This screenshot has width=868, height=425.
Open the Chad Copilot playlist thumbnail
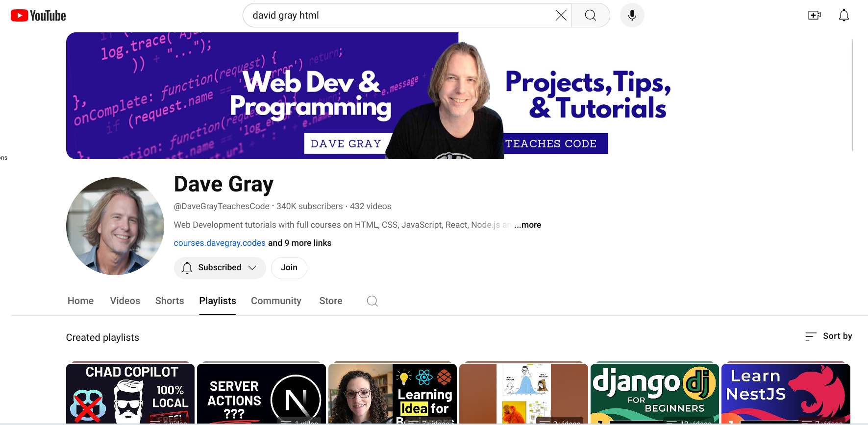point(130,394)
